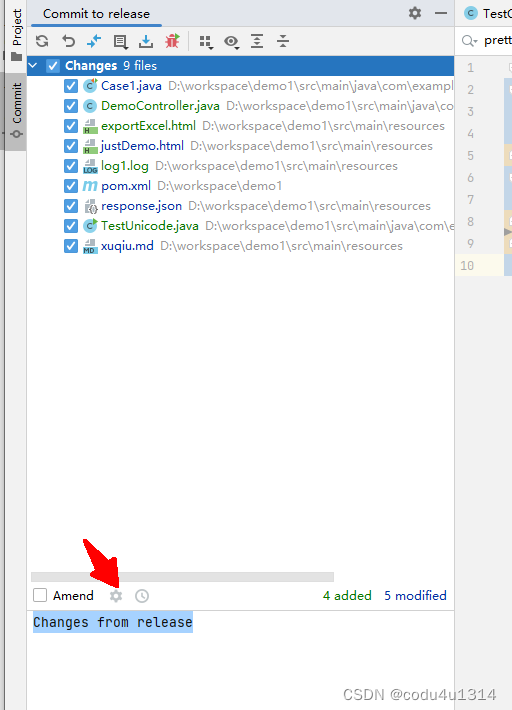Uncheck the pom.xml checkbox

[71, 186]
